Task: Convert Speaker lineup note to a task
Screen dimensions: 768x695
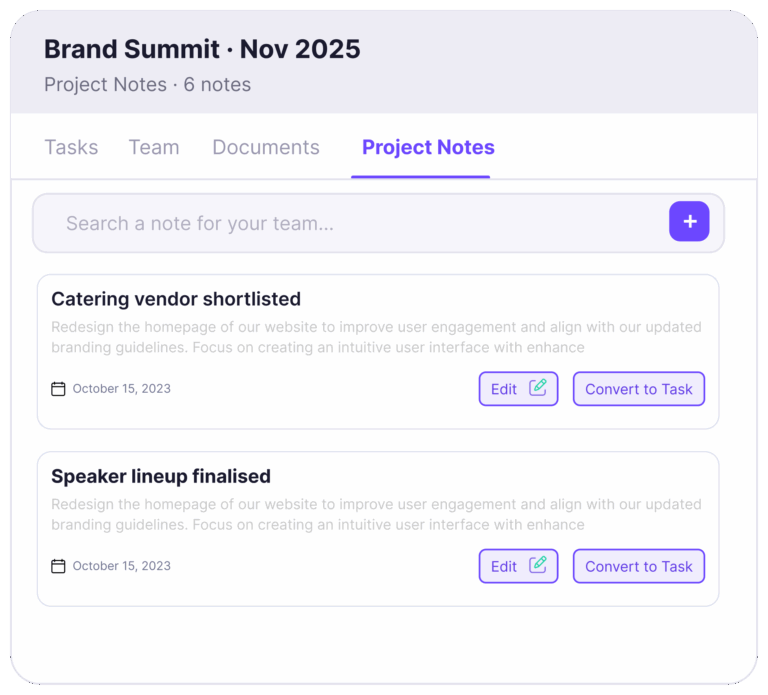Action: click(638, 566)
